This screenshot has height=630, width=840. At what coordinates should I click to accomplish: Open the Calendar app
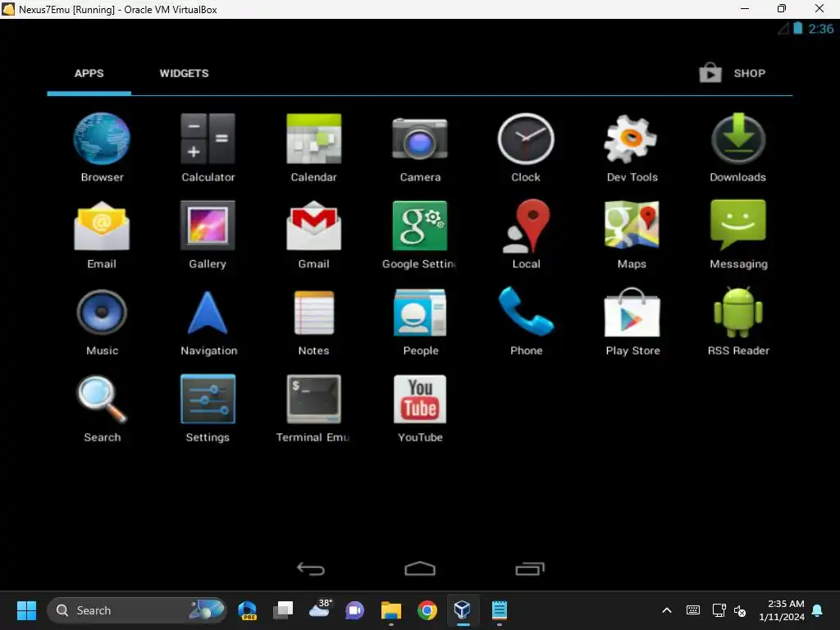(x=314, y=148)
